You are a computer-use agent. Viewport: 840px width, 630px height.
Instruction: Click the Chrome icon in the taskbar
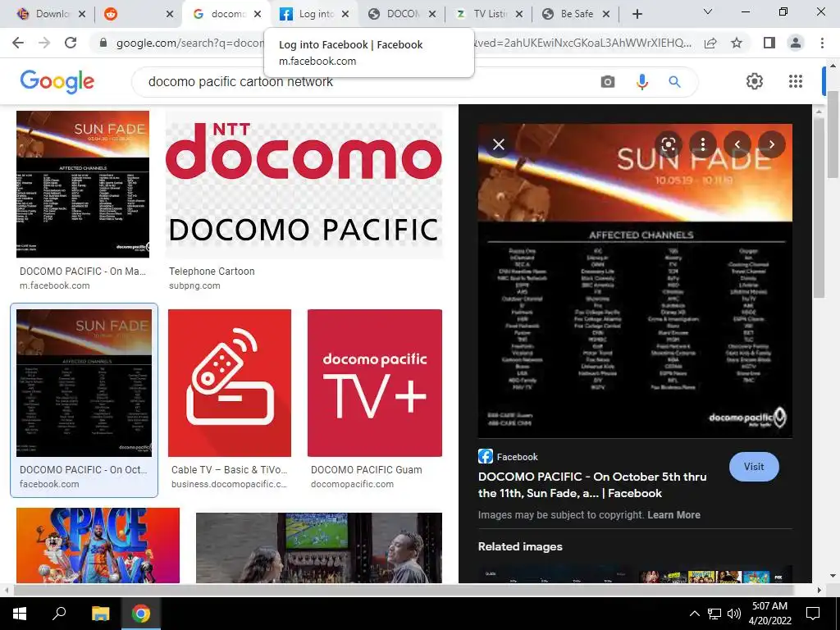click(141, 614)
